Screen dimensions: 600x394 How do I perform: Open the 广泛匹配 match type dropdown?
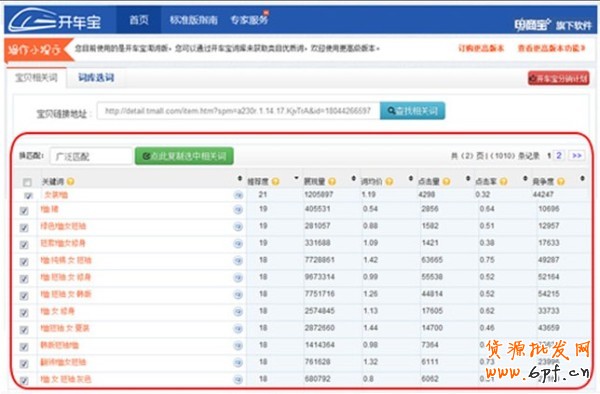tap(91, 156)
